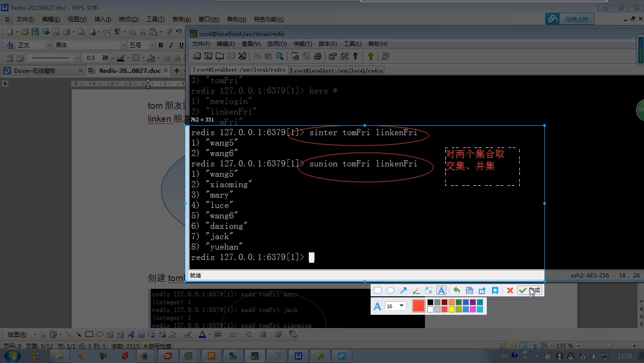The width and height of the screenshot is (644, 363).
Task: Open terminal 传输(T) menu
Action: click(303, 44)
